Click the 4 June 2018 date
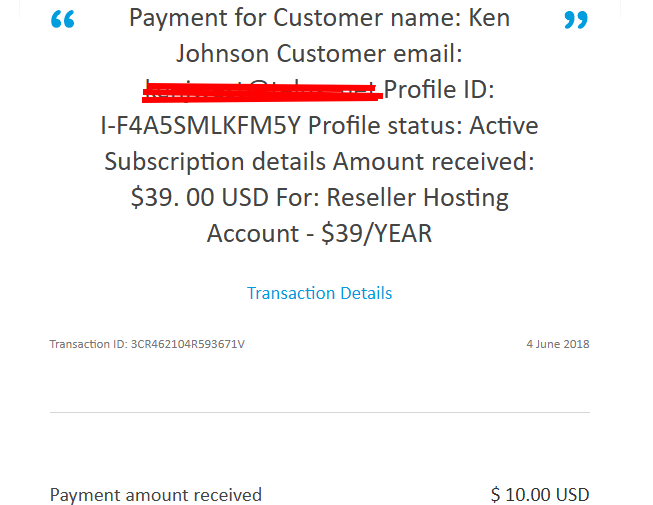 coord(558,344)
